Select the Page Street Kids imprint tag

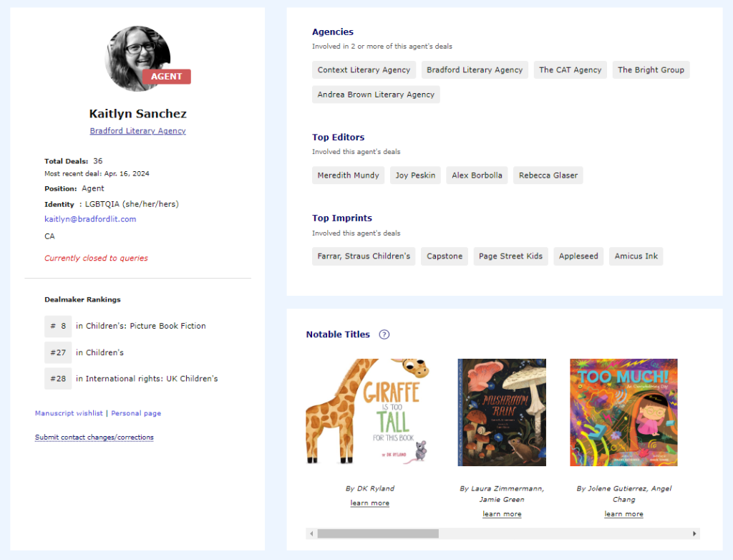coord(510,256)
